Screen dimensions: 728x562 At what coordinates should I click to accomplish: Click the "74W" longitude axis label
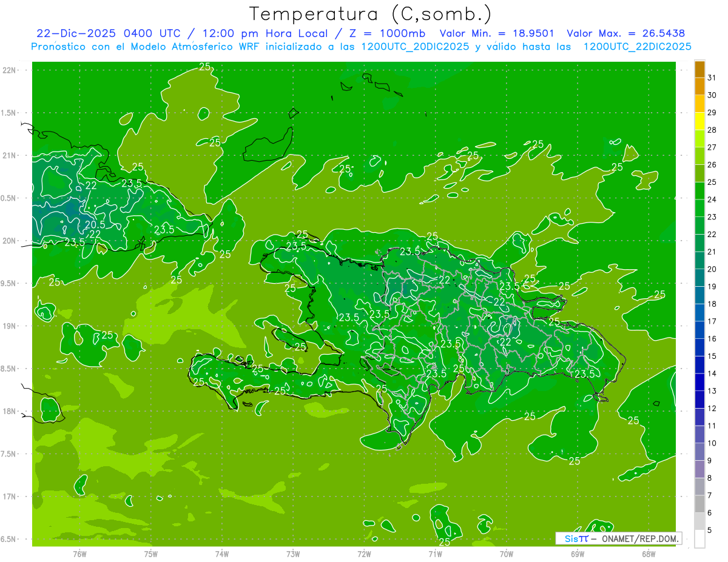pos(222,554)
